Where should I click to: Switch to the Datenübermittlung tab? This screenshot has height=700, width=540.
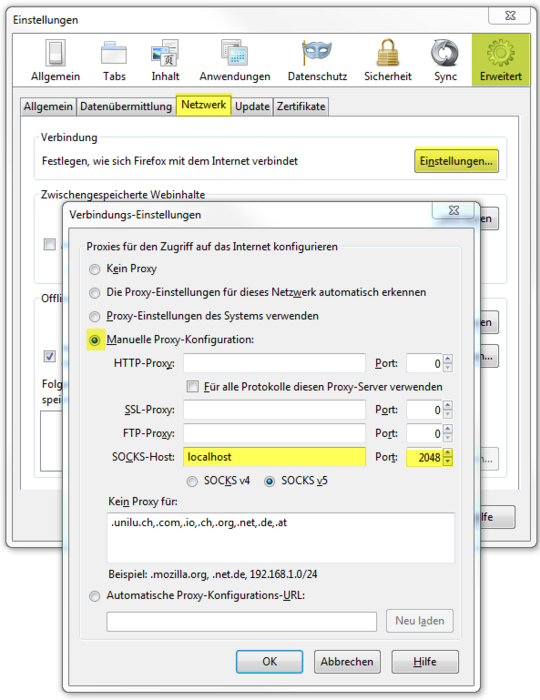tap(126, 107)
